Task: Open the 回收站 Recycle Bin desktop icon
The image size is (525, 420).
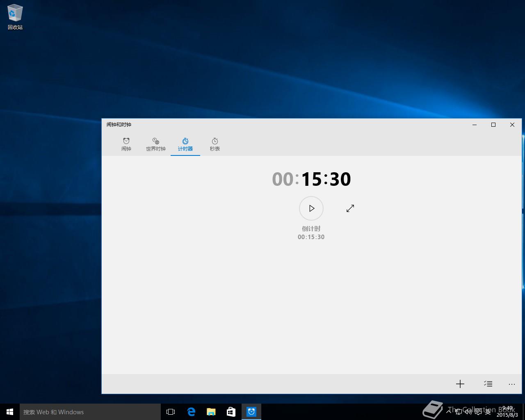Action: click(x=15, y=17)
